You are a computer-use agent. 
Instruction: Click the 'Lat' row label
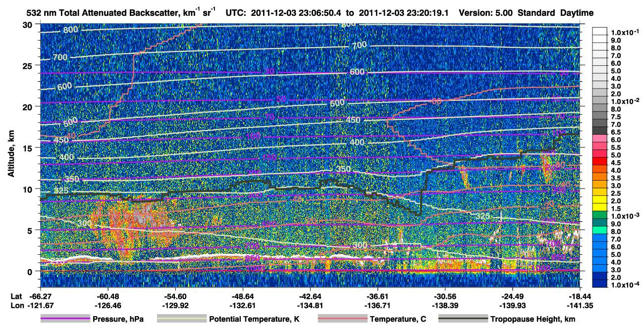[x=16, y=296]
